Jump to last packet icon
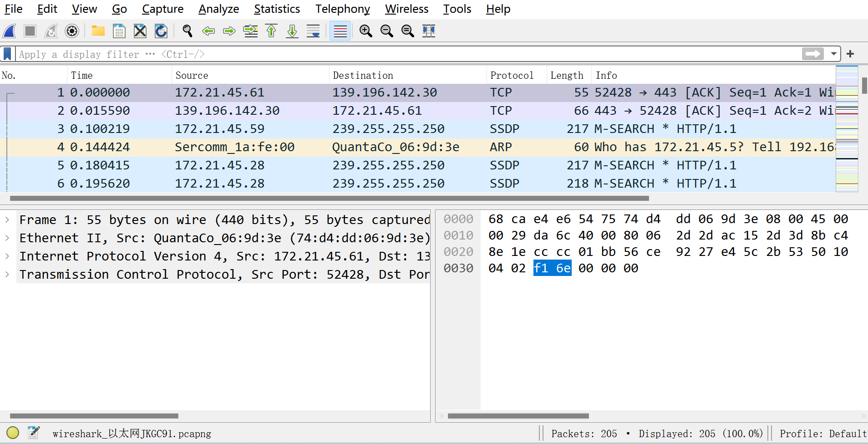The height and width of the screenshot is (444, 868). [292, 31]
